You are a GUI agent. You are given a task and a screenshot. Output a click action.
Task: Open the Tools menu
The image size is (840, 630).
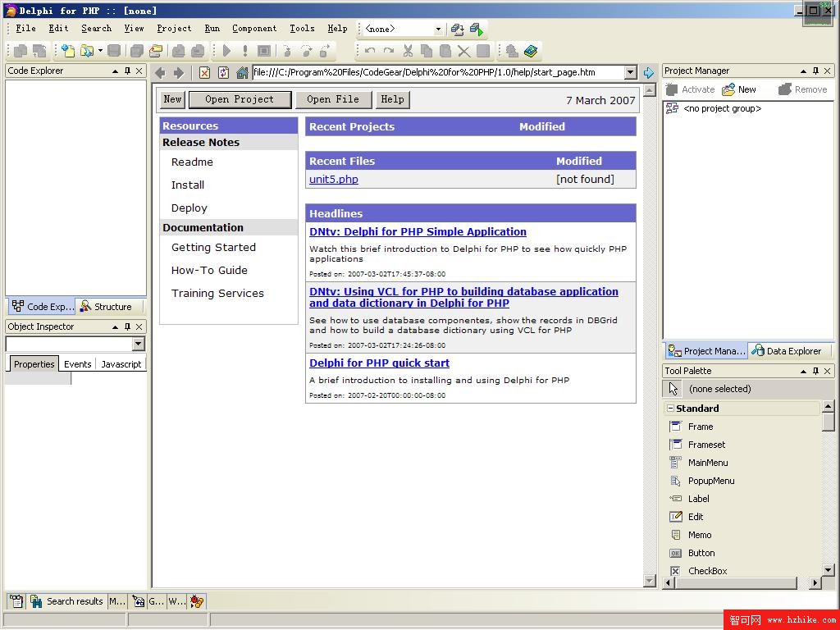coord(302,29)
